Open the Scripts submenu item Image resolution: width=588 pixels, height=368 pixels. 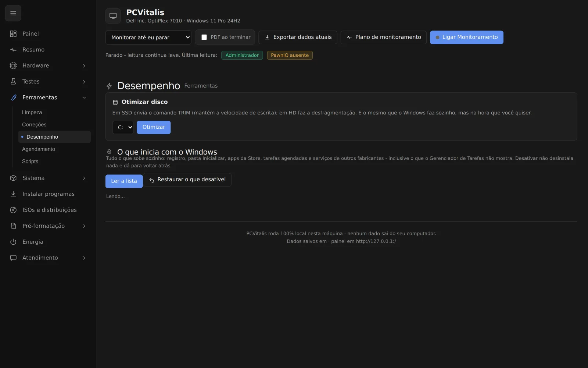click(x=54, y=161)
